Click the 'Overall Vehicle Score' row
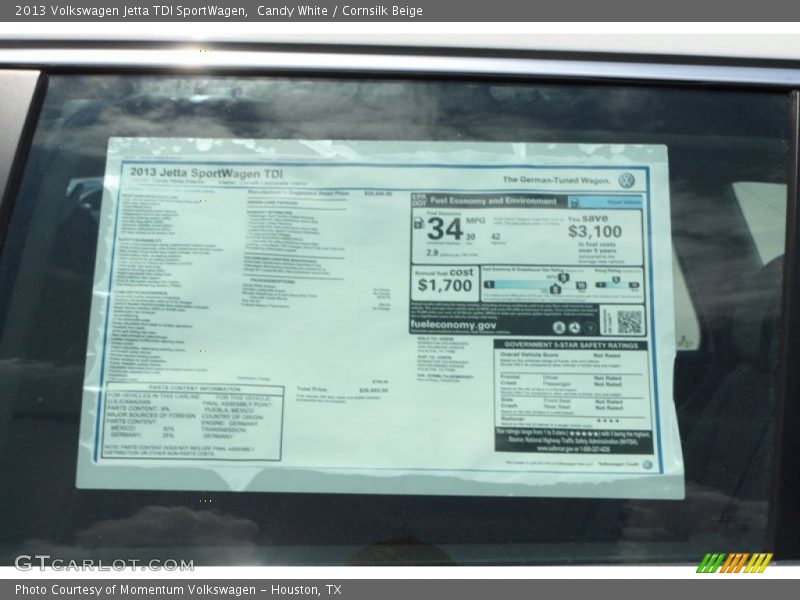800x600 pixels. (x=560, y=355)
